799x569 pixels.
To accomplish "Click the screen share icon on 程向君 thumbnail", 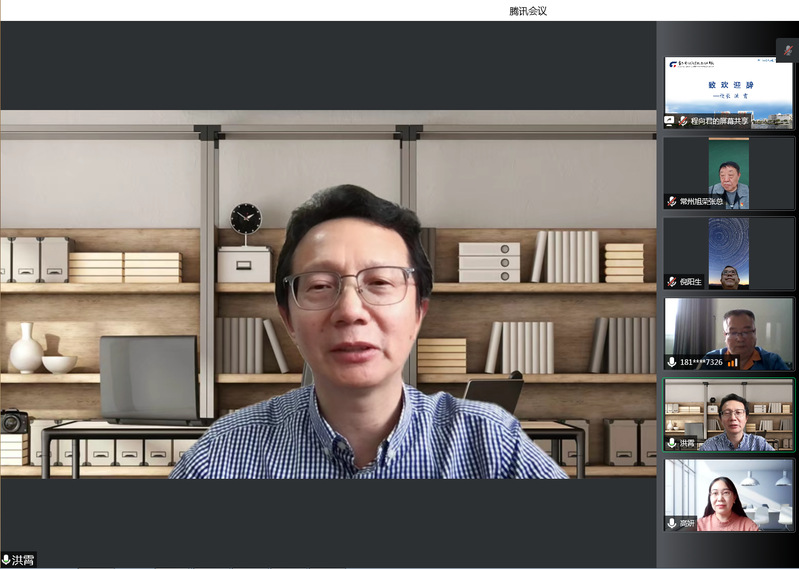I will [670, 120].
